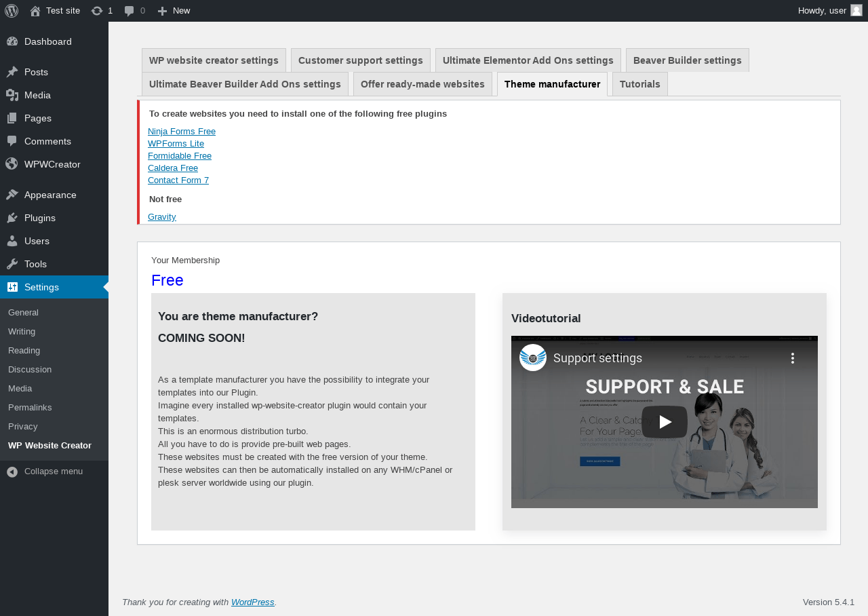Click the Pages icon in sidebar

coord(12,118)
